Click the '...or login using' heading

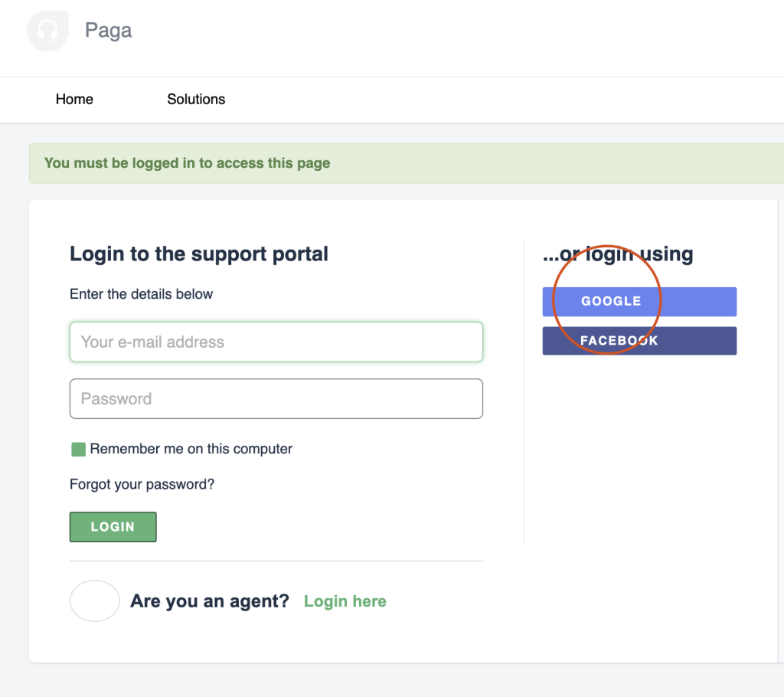618,254
